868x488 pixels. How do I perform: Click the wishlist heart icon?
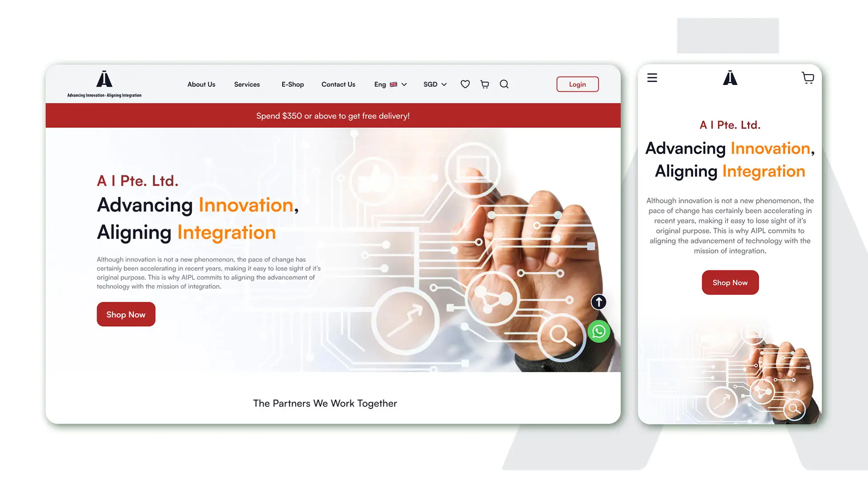465,84
